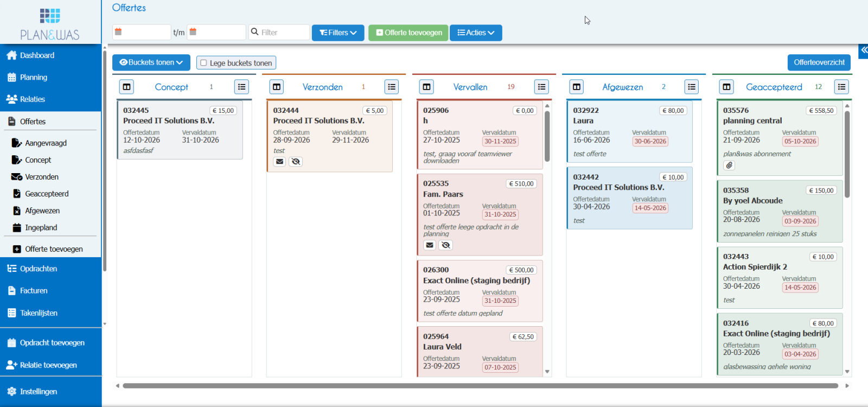Click the Offerteoverzicht button
The width and height of the screenshot is (868, 407).
point(819,62)
